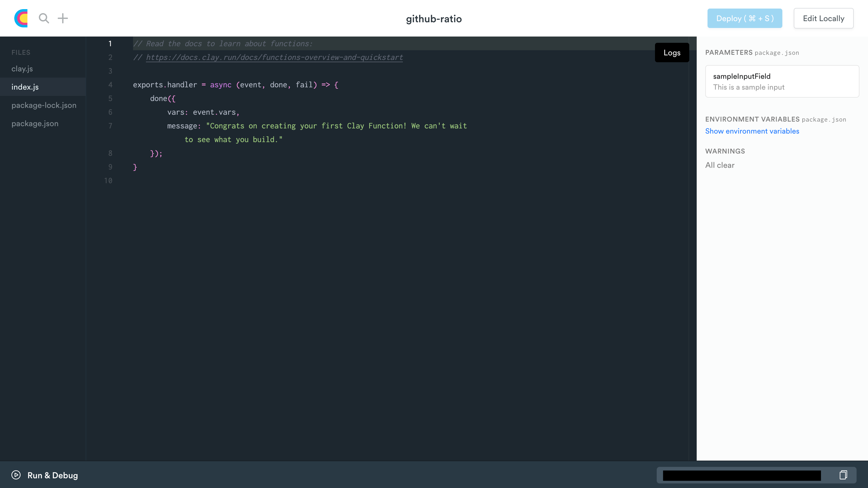Screen dimensions: 868x488
Task: Click the Clay logo icon
Action: tap(21, 18)
